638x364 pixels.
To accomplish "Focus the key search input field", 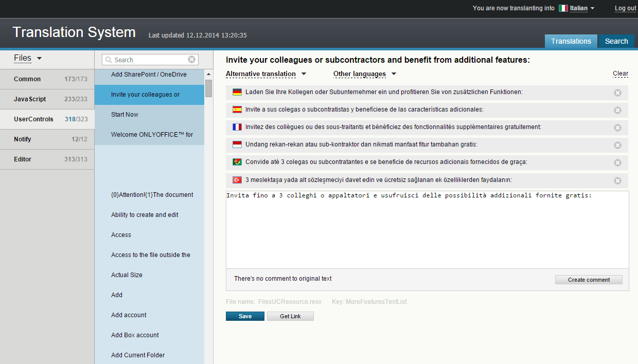I will point(149,60).
